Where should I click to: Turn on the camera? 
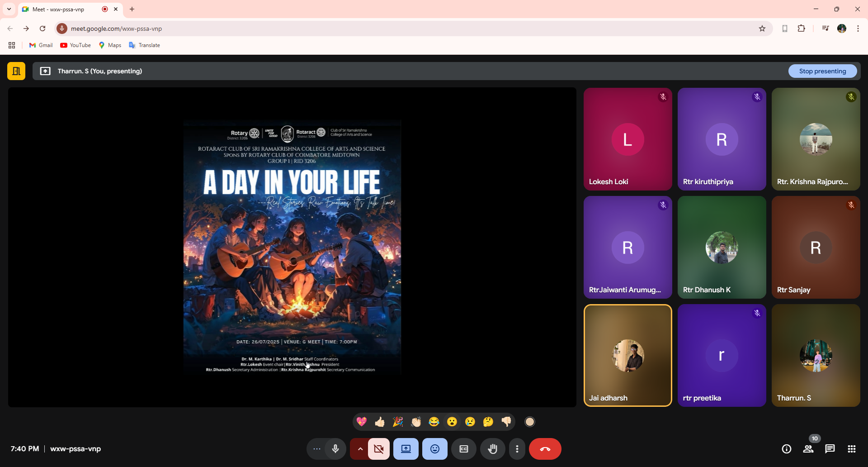(x=378, y=449)
